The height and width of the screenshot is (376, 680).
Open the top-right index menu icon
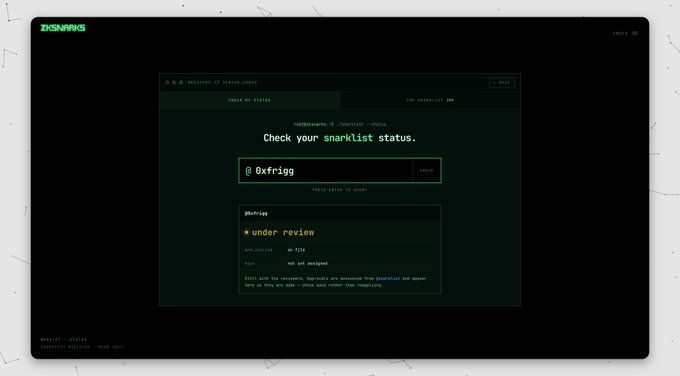tap(635, 33)
